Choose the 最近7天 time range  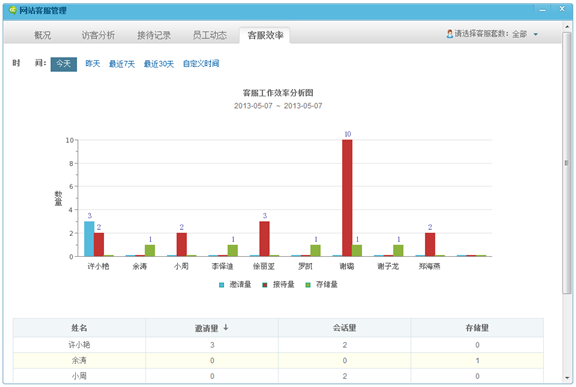(x=122, y=64)
